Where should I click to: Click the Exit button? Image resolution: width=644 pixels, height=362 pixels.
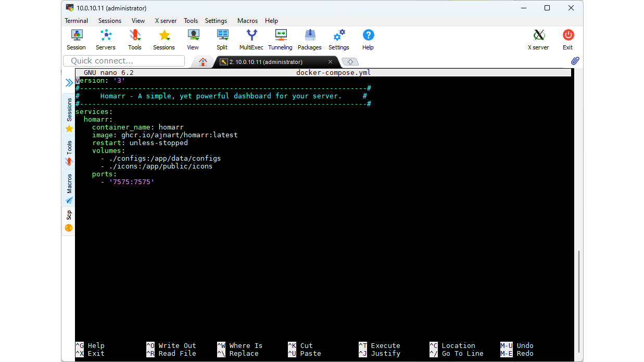click(567, 39)
